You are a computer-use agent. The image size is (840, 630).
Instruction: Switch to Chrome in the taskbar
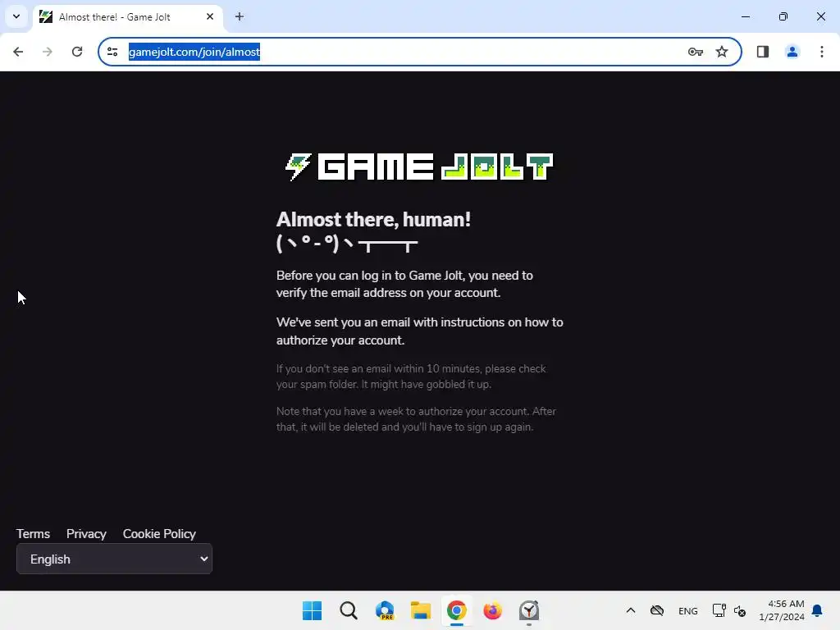click(456, 610)
